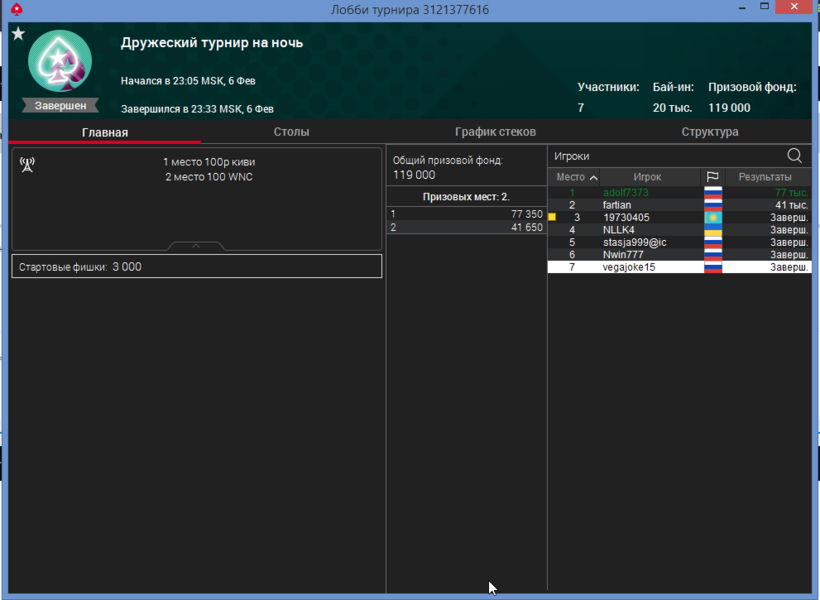Go to the Структура tab

tap(710, 132)
